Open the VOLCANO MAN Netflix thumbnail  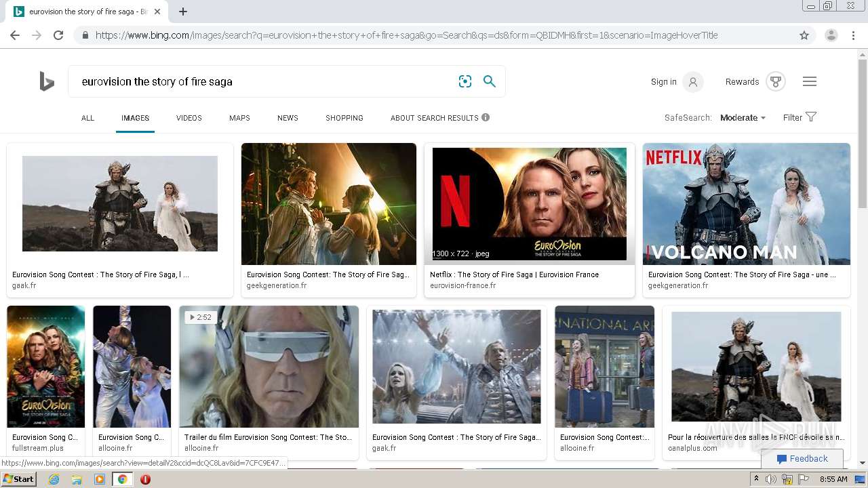(x=747, y=204)
